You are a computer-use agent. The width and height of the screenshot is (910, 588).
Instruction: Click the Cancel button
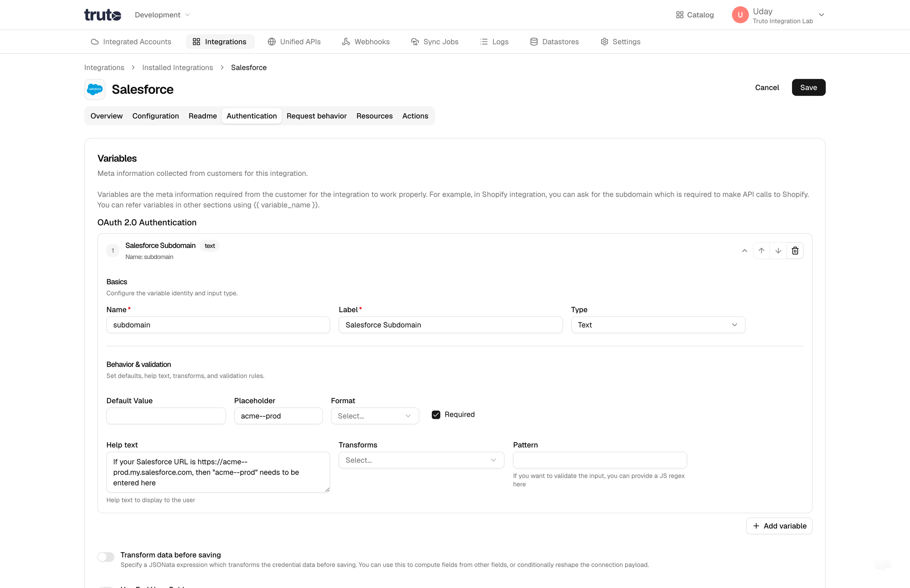click(x=767, y=87)
